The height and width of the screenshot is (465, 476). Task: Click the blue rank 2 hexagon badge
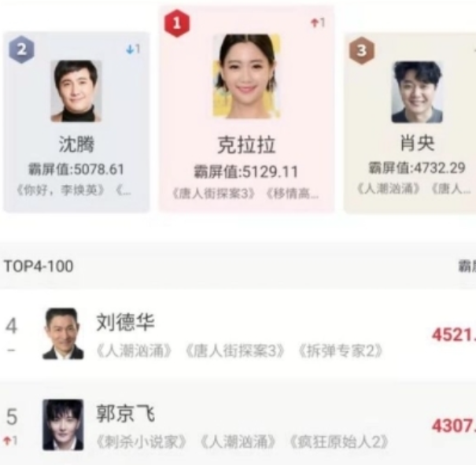(21, 50)
